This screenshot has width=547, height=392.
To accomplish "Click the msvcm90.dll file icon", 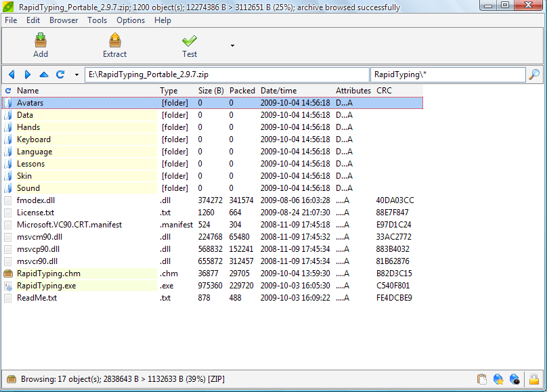I will click(x=8, y=237).
